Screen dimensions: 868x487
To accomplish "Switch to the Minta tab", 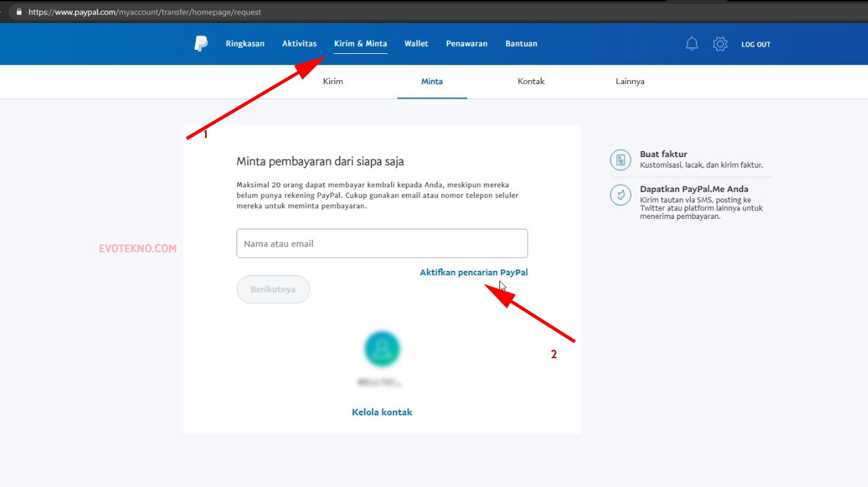I will click(x=432, y=81).
